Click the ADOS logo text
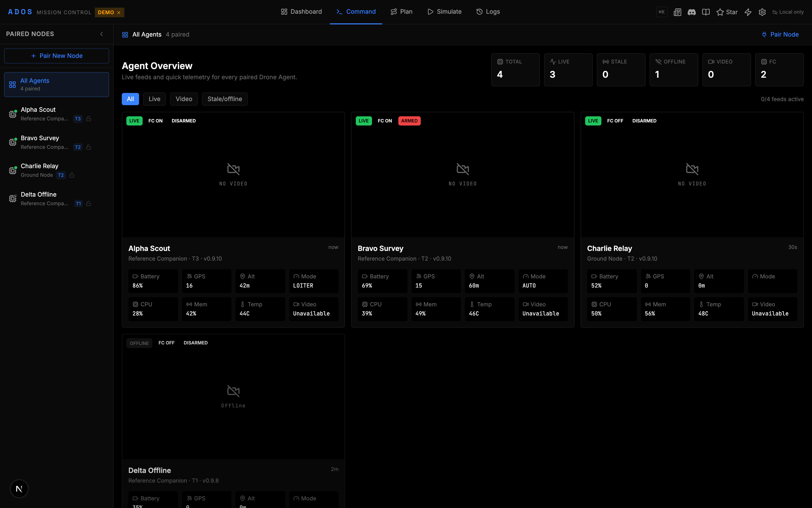Viewport: 812px width, 508px height. click(20, 12)
